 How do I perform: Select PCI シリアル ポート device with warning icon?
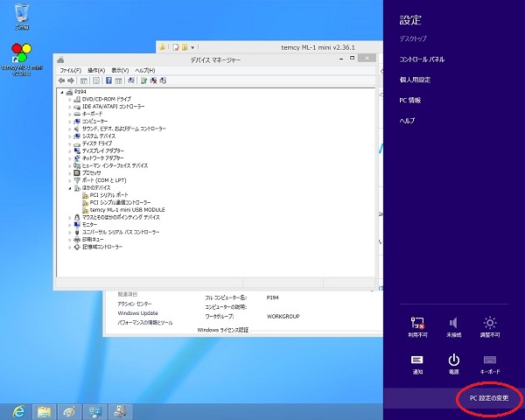(105, 195)
